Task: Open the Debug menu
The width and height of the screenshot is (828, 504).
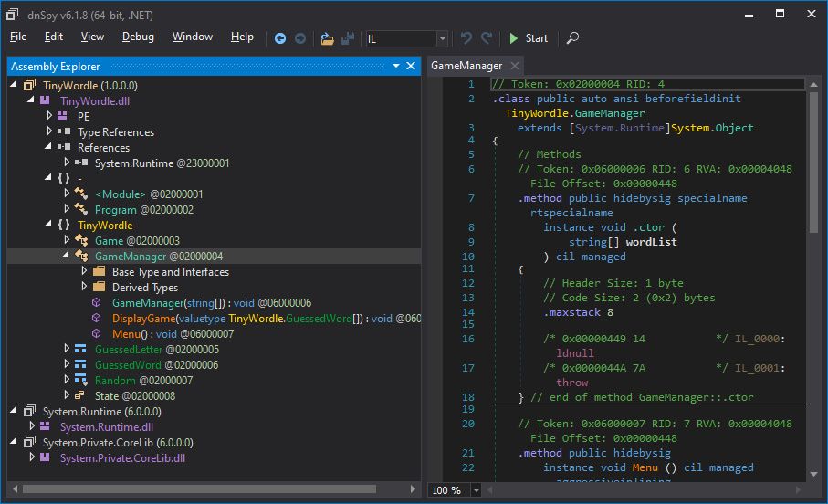Action: click(x=138, y=37)
